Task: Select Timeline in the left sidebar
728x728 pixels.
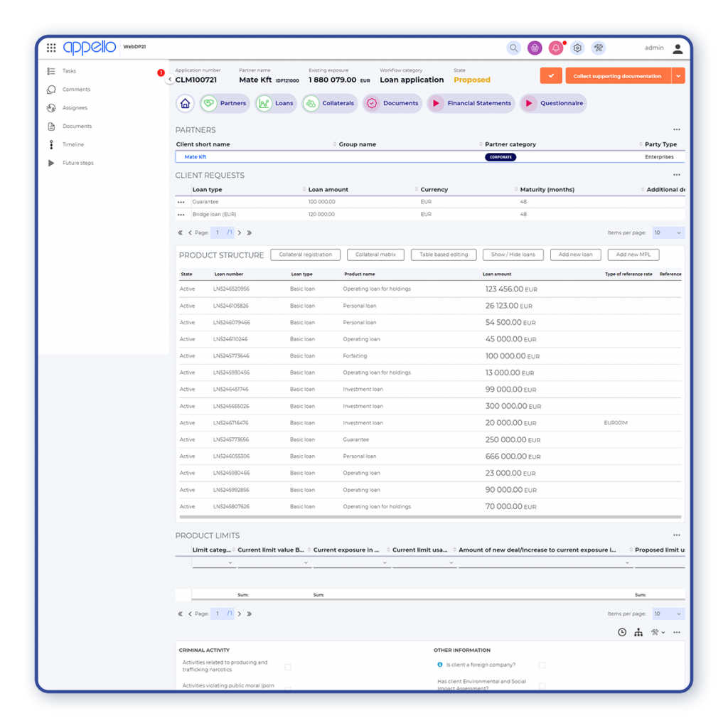Action: click(x=73, y=144)
